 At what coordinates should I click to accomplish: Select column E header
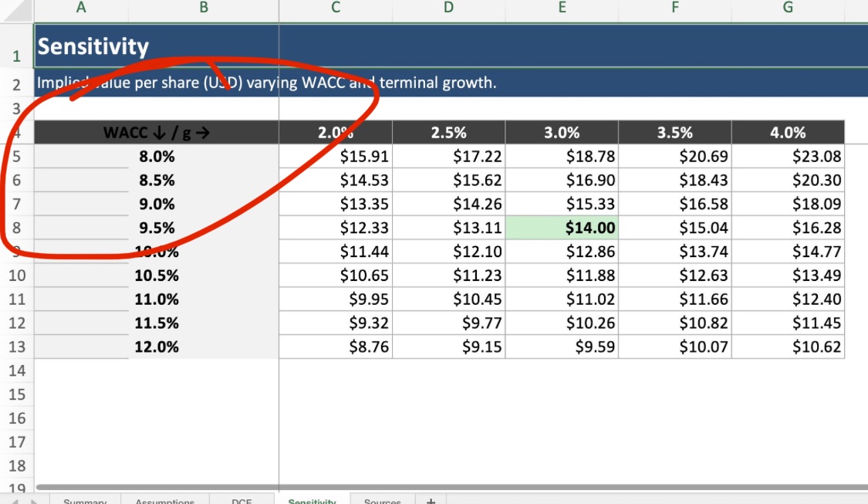tap(562, 8)
